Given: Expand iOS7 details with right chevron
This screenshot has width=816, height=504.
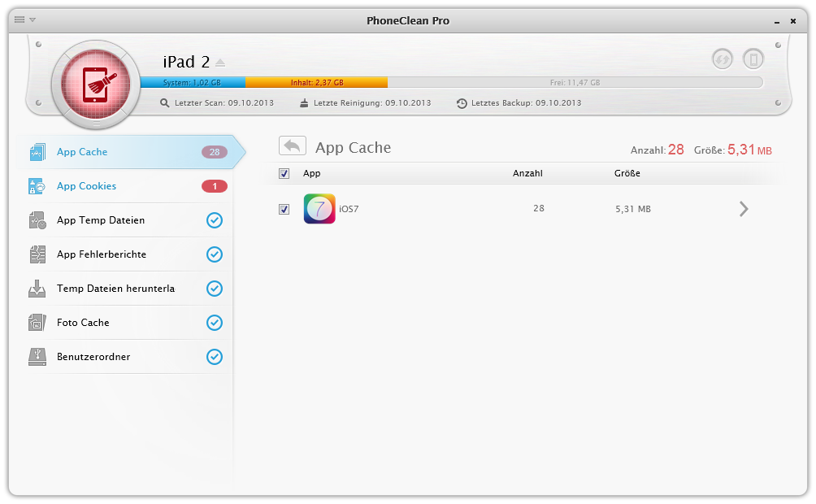Looking at the screenshot, I should pos(744,209).
